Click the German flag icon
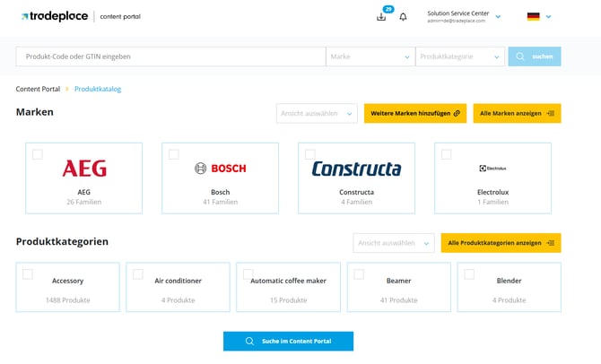 point(533,16)
